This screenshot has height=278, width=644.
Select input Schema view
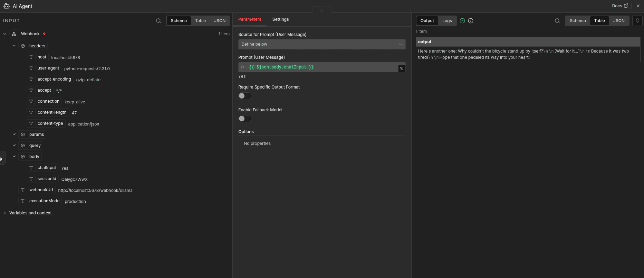click(x=179, y=21)
